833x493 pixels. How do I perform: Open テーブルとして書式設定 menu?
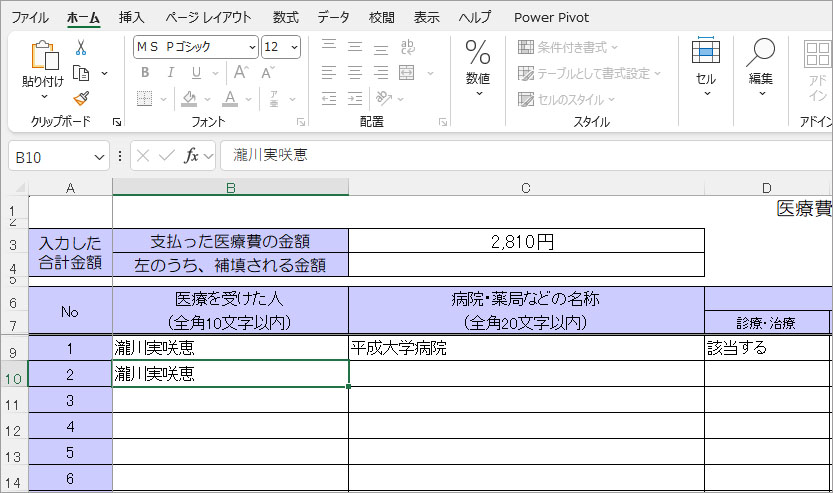tap(589, 73)
